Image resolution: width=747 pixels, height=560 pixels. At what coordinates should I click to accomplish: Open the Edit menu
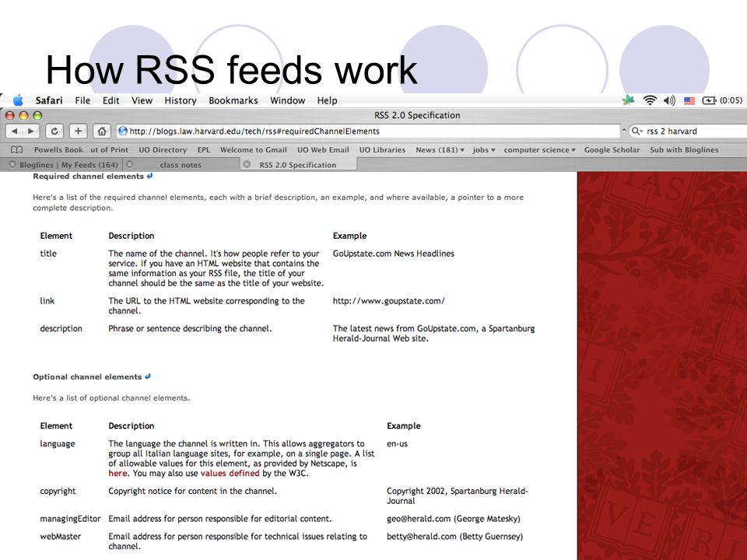click(x=111, y=100)
